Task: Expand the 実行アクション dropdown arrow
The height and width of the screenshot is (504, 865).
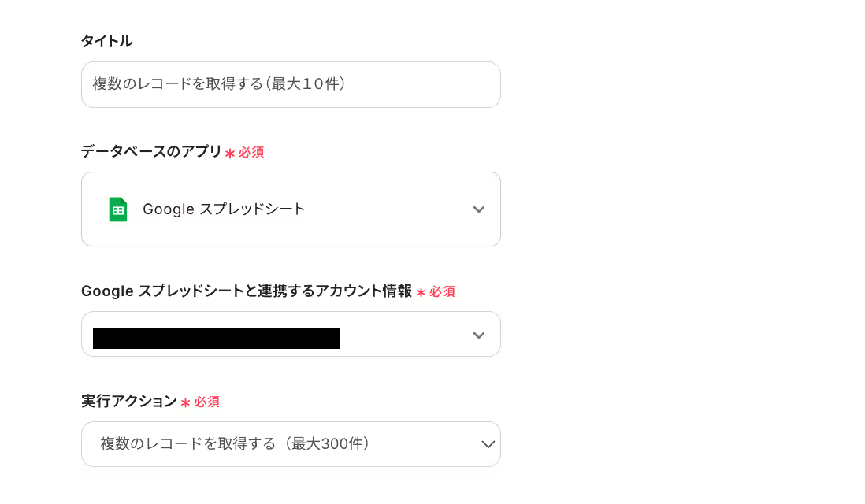Action: coord(488,444)
